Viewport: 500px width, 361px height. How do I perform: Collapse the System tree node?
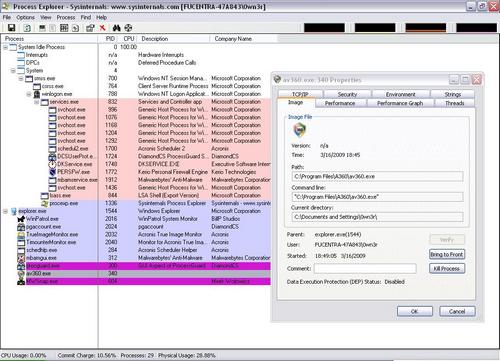pos(13,71)
